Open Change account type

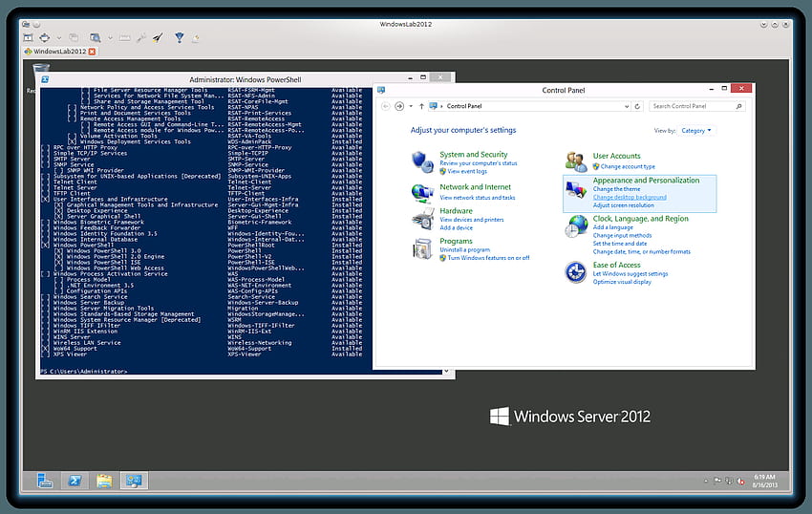(628, 167)
